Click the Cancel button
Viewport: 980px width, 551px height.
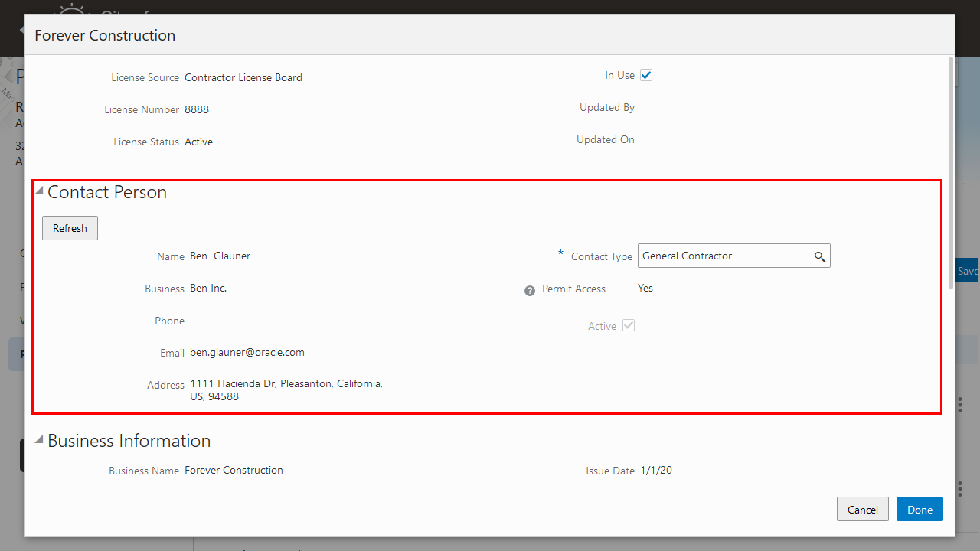click(x=862, y=509)
